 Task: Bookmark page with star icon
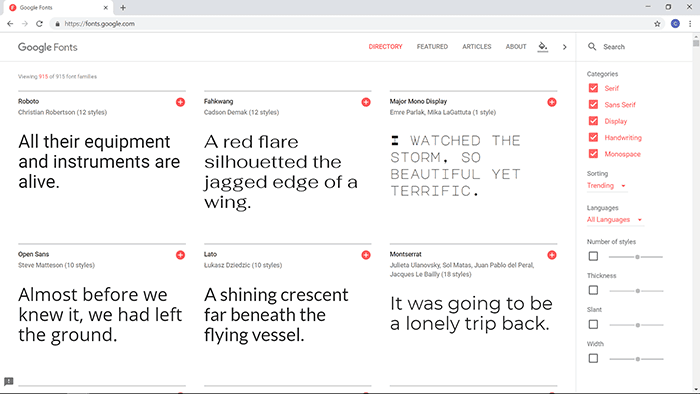click(x=657, y=24)
